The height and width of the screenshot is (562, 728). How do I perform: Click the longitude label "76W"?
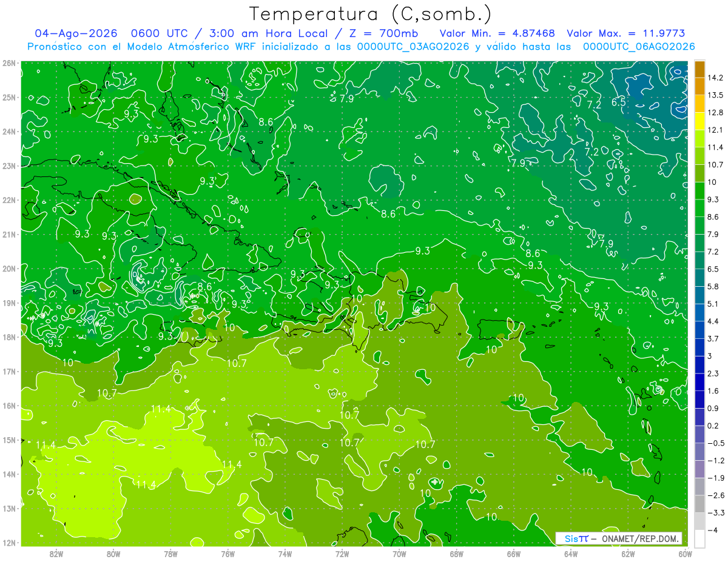[227, 554]
